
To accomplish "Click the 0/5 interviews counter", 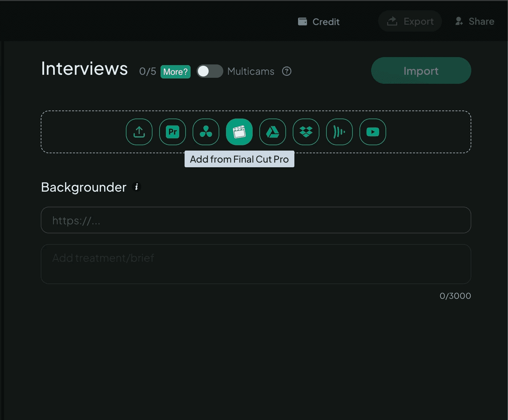I will (x=148, y=71).
